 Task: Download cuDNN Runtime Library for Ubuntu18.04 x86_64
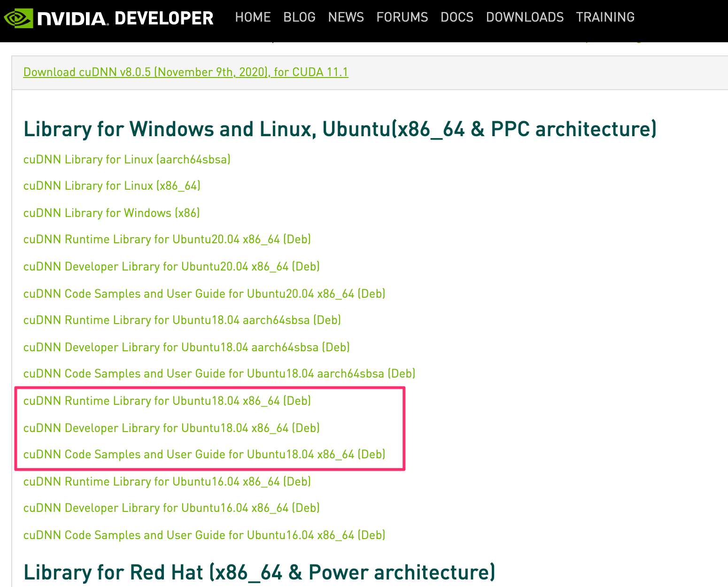pyautogui.click(x=167, y=401)
